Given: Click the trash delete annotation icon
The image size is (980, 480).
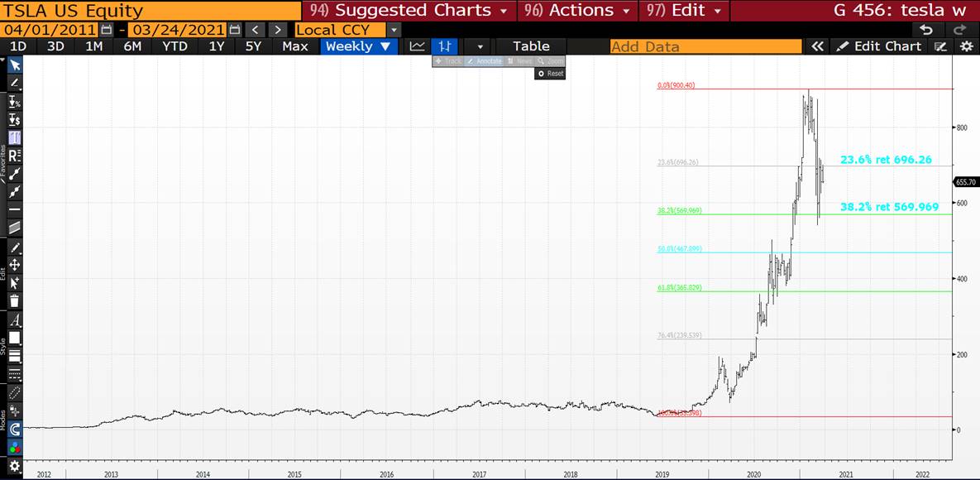Looking at the screenshot, I should tap(15, 301).
